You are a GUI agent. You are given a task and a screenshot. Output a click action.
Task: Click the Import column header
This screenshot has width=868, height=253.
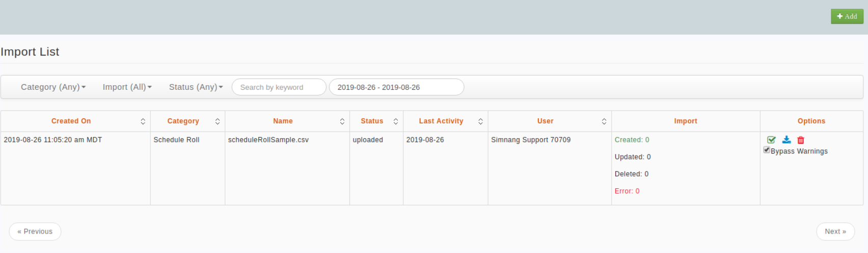point(686,121)
